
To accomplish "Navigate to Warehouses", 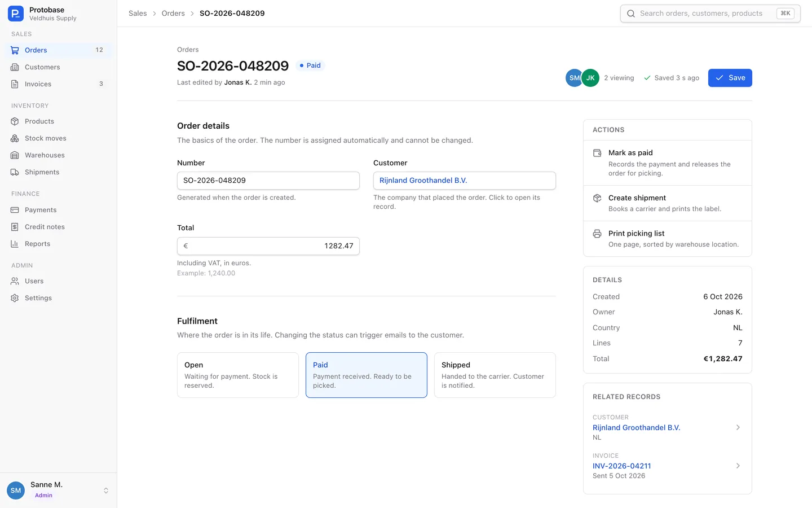I will click(59, 155).
